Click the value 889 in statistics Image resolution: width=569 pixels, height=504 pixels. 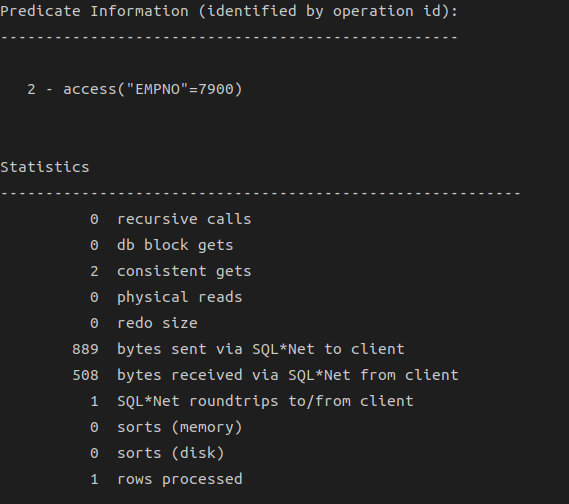pyautogui.click(x=85, y=349)
